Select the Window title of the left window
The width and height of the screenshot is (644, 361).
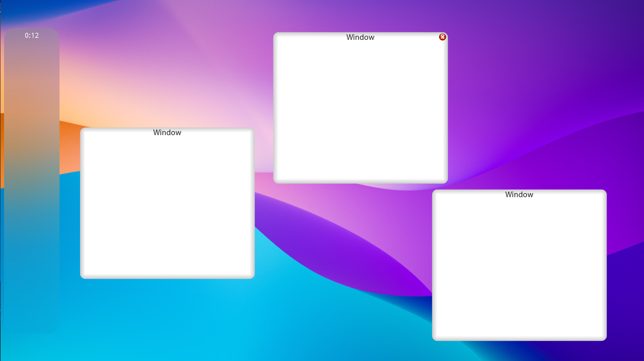(x=167, y=133)
